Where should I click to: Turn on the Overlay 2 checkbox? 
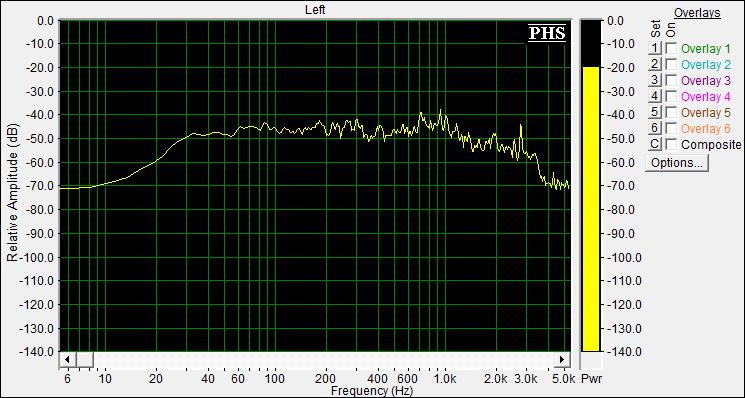point(671,64)
